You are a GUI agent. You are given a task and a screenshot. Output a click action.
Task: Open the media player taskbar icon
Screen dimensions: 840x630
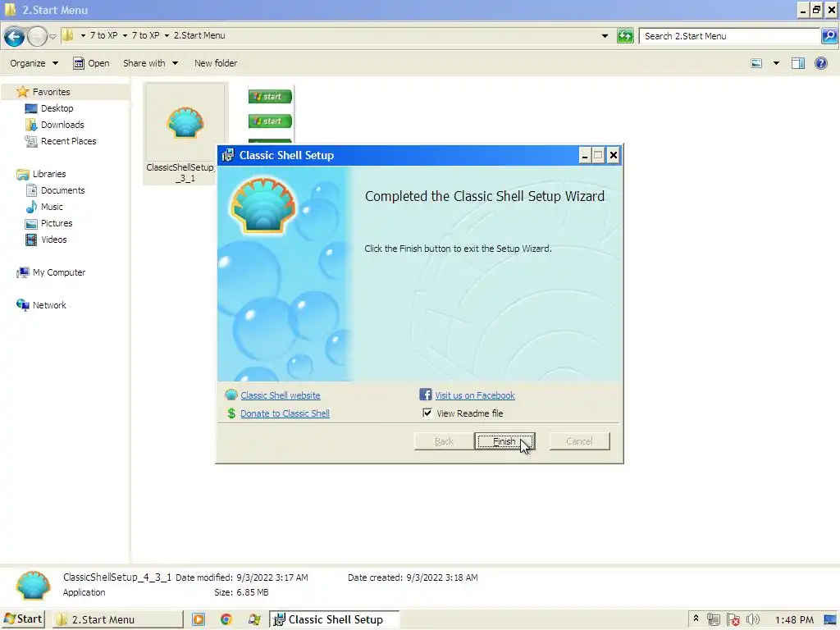199,620
